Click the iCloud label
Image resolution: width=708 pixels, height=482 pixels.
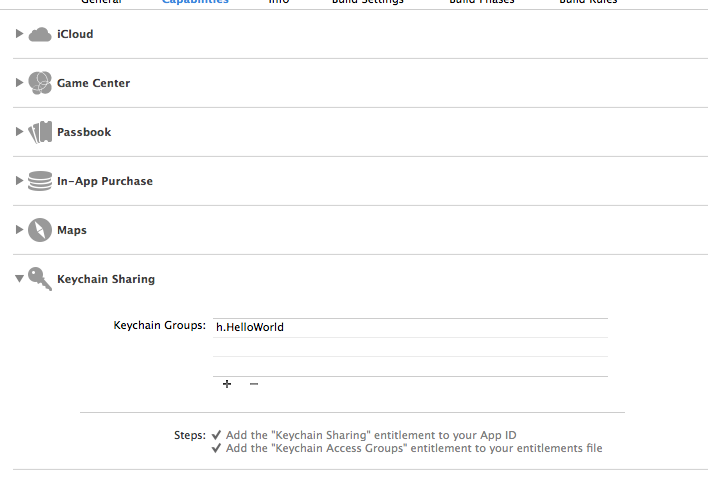75,34
